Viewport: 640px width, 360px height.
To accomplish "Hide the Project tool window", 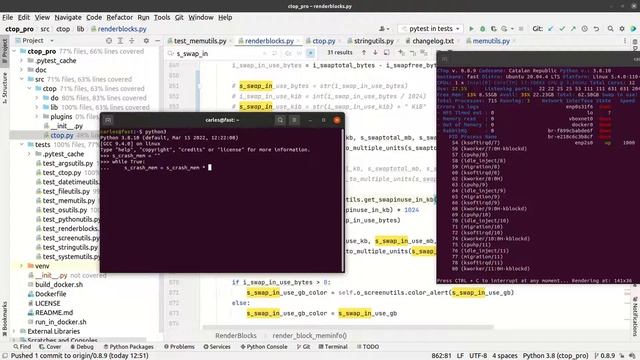I will pos(158,40).
